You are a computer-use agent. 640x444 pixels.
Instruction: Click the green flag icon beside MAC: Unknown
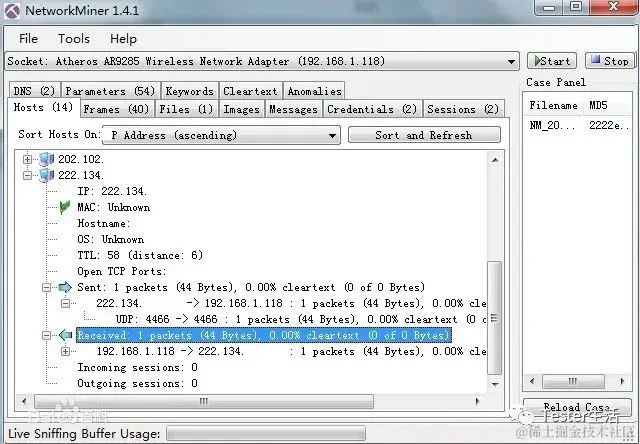pos(64,207)
